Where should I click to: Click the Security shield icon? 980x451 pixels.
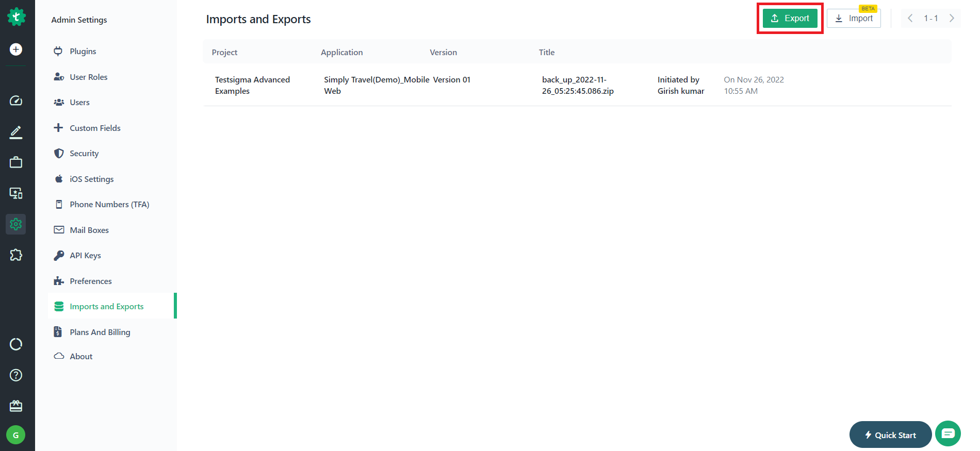coord(59,153)
